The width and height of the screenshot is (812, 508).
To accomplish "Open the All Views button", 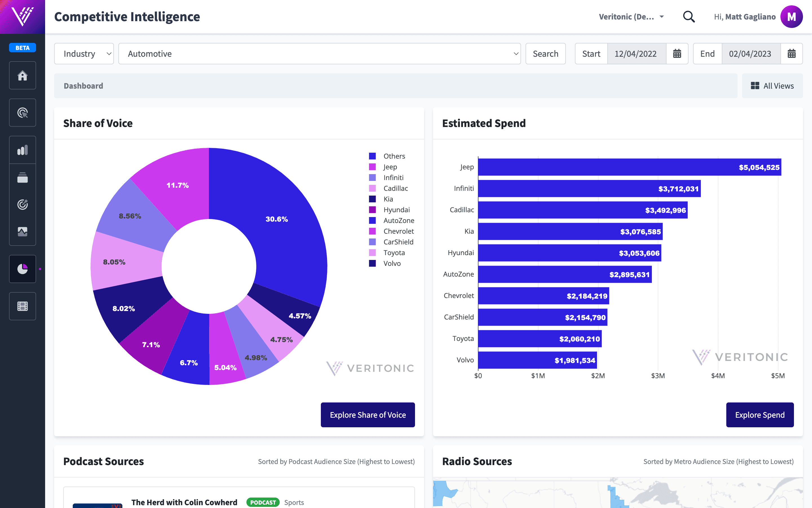I will click(x=772, y=86).
